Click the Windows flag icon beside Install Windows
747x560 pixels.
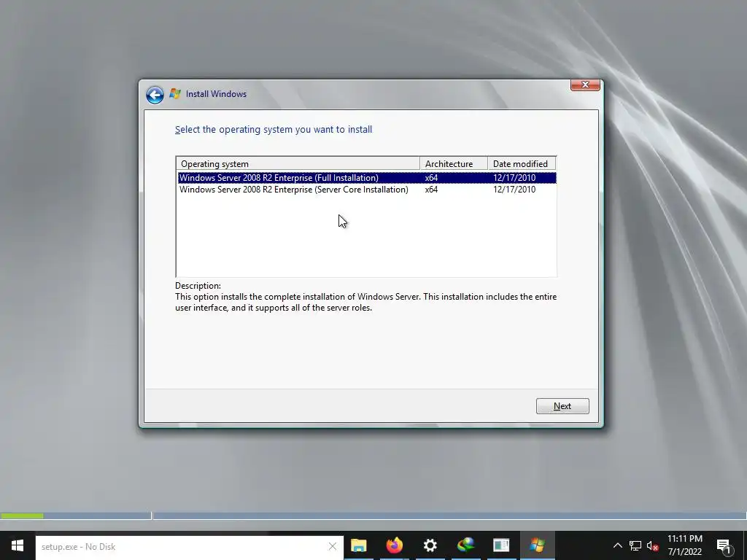[x=175, y=94]
